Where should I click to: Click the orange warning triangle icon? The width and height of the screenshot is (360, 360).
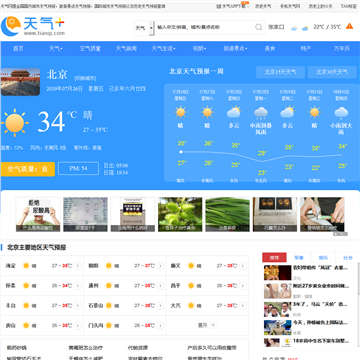(x=349, y=26)
